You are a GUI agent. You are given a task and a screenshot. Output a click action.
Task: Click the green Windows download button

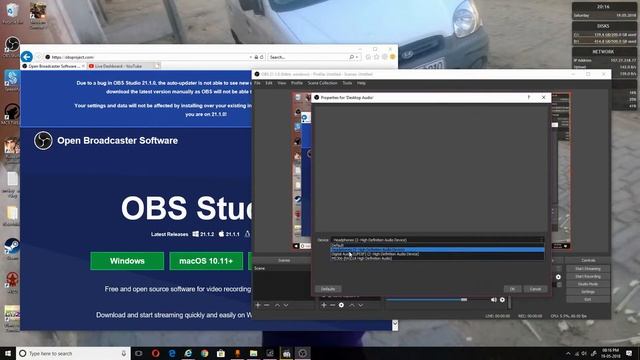pos(127,261)
